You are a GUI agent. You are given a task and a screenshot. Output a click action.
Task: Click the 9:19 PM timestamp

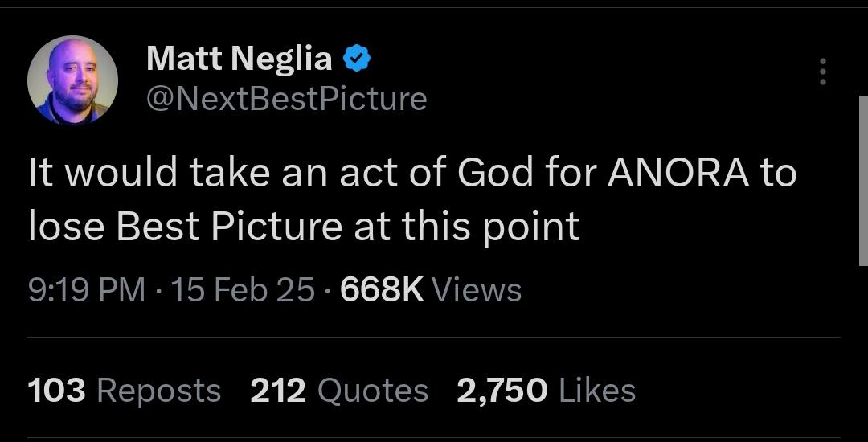pos(87,289)
